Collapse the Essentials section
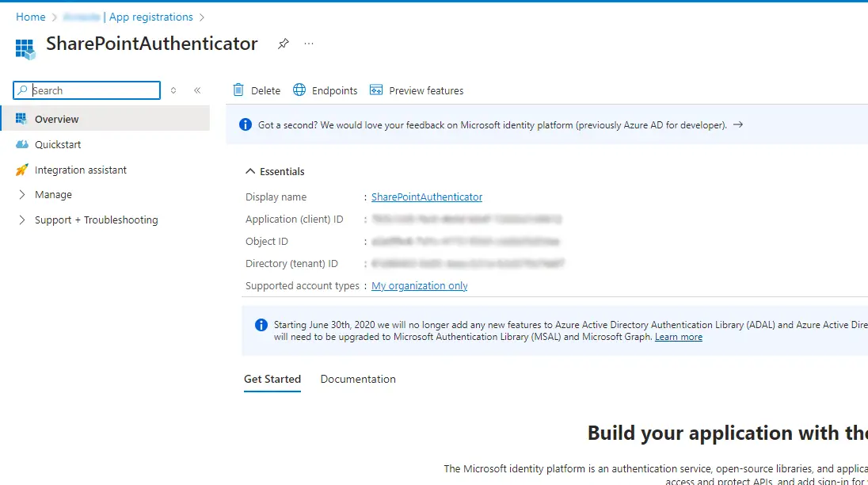The height and width of the screenshot is (485, 868). (249, 171)
